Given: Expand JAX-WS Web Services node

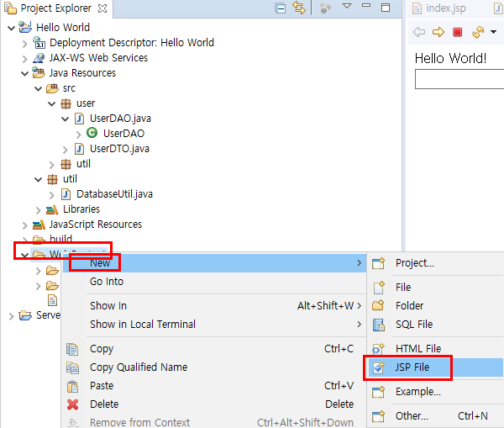Looking at the screenshot, I should click(24, 59).
